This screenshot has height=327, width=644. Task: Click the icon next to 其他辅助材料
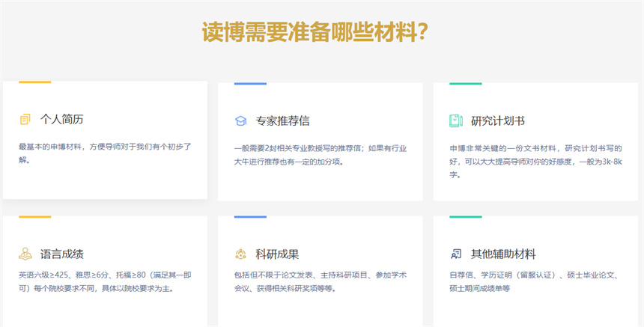[x=455, y=254]
